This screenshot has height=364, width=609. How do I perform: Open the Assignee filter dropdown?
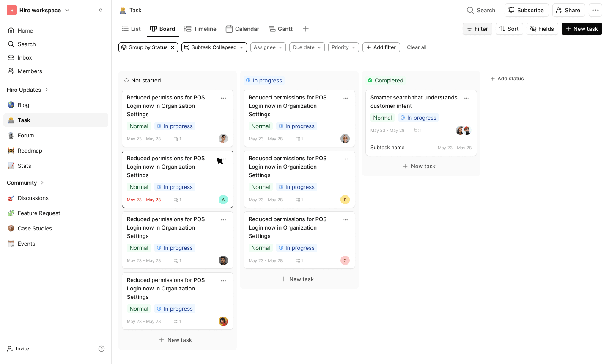click(268, 47)
